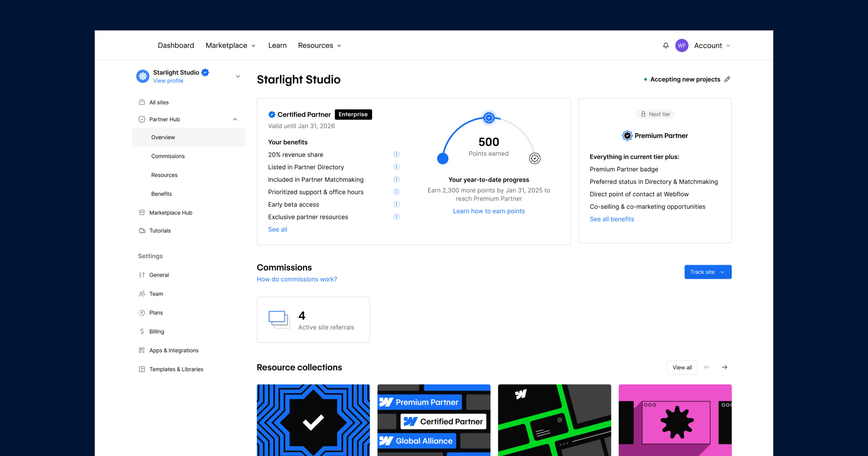Click the Premium Partner lock icon
Viewport: 868px width, 456px height.
pos(642,114)
